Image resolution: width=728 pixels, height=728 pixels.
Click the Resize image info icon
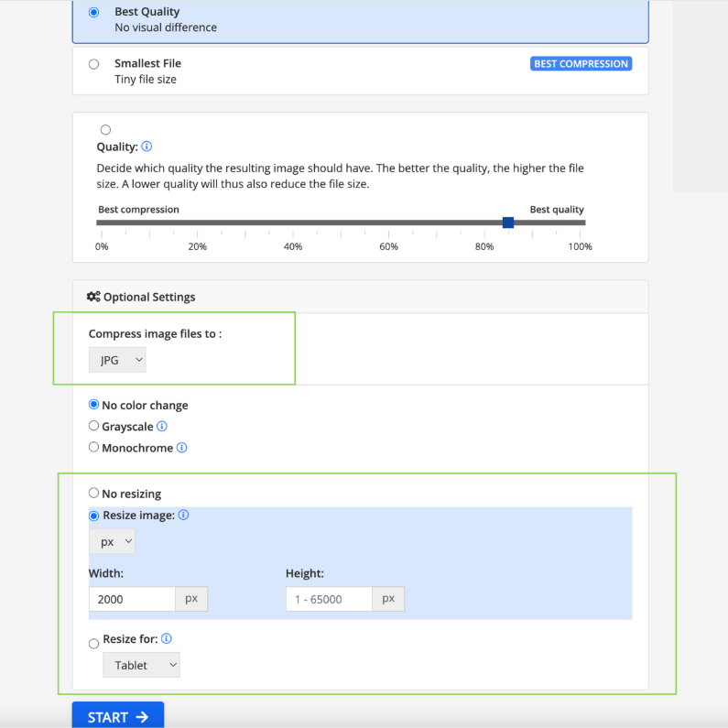pos(183,516)
